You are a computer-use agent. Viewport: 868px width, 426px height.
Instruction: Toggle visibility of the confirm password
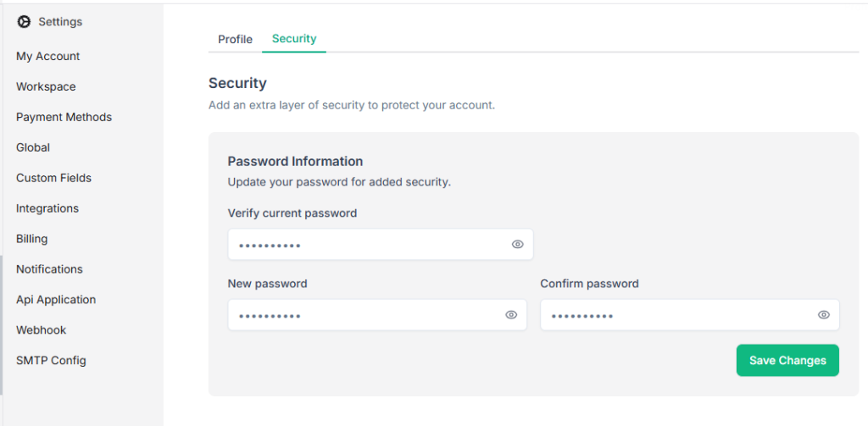[x=823, y=315]
